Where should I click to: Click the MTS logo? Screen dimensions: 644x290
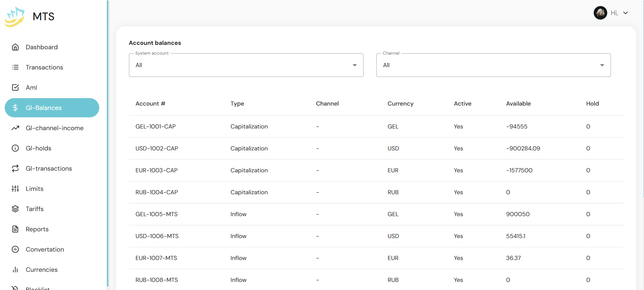pyautogui.click(x=15, y=17)
